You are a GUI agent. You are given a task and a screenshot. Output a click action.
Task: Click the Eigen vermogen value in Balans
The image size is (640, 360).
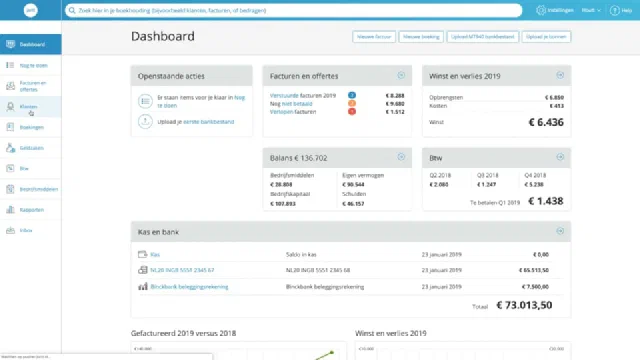[353, 184]
